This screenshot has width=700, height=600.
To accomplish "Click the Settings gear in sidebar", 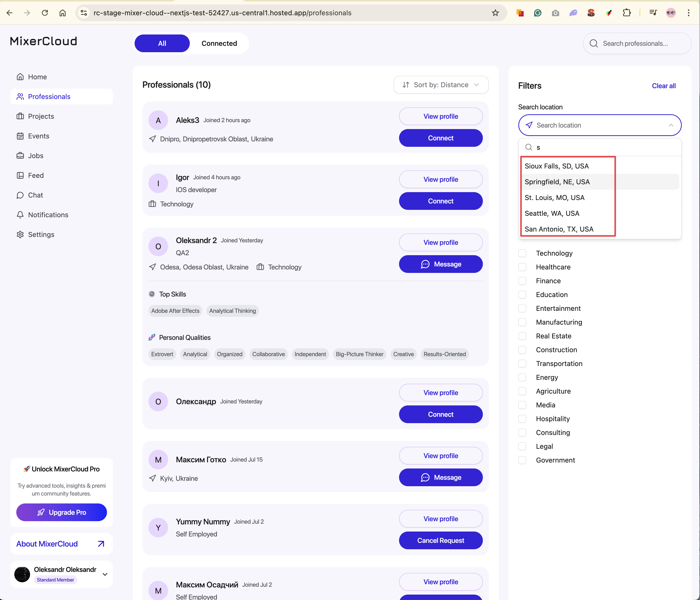I will click(20, 234).
